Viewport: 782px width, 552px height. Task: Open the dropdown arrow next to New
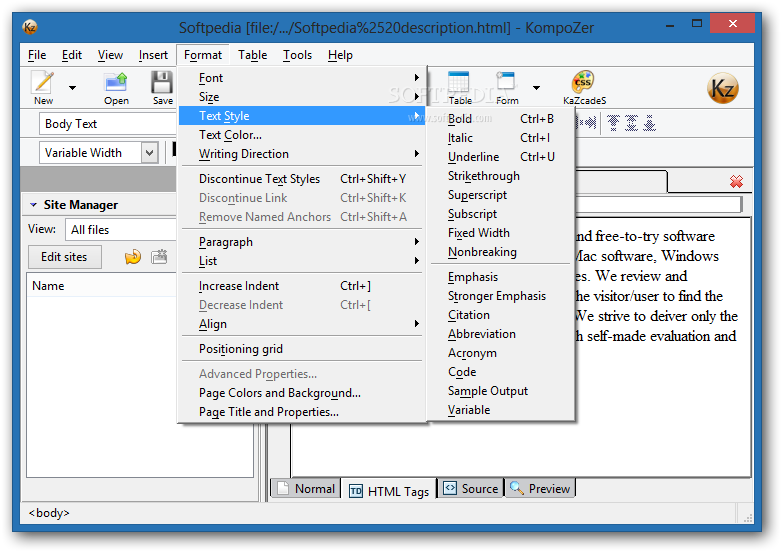point(72,88)
